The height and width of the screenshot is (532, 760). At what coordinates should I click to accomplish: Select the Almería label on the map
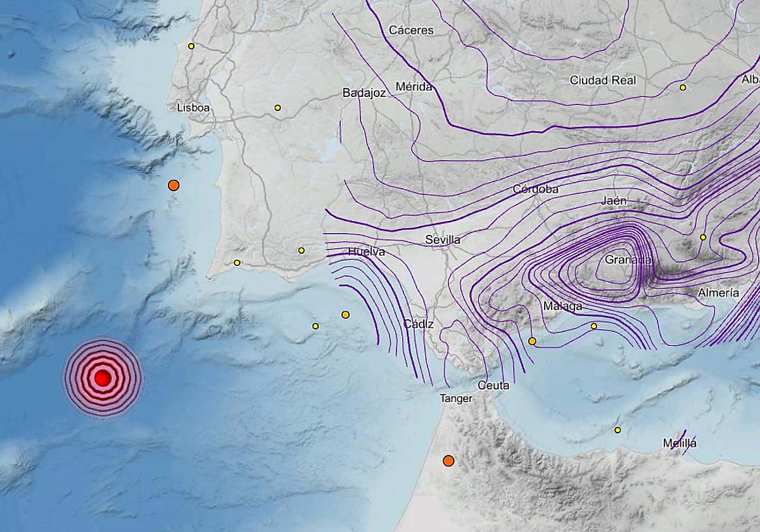coord(718,293)
